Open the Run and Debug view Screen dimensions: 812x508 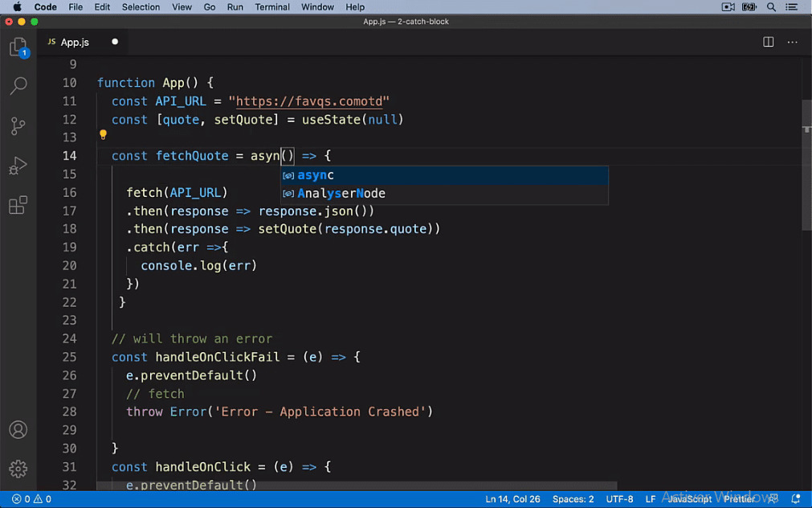(18, 166)
